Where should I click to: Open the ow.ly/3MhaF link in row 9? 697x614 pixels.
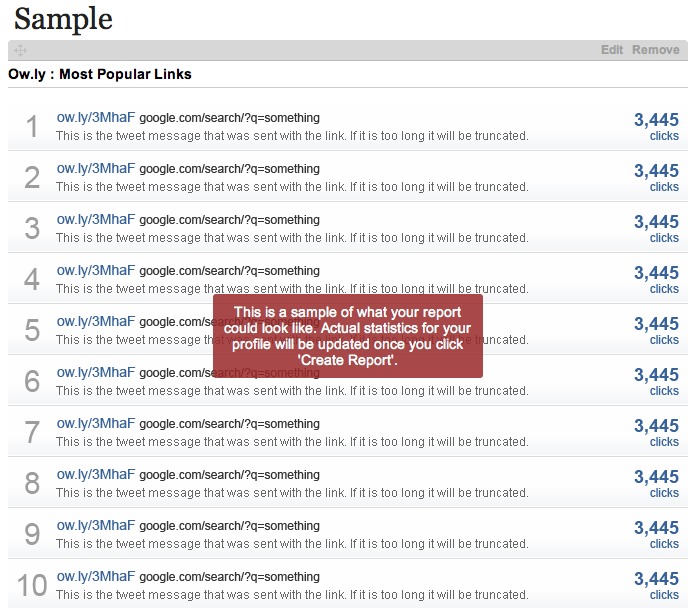pos(95,526)
